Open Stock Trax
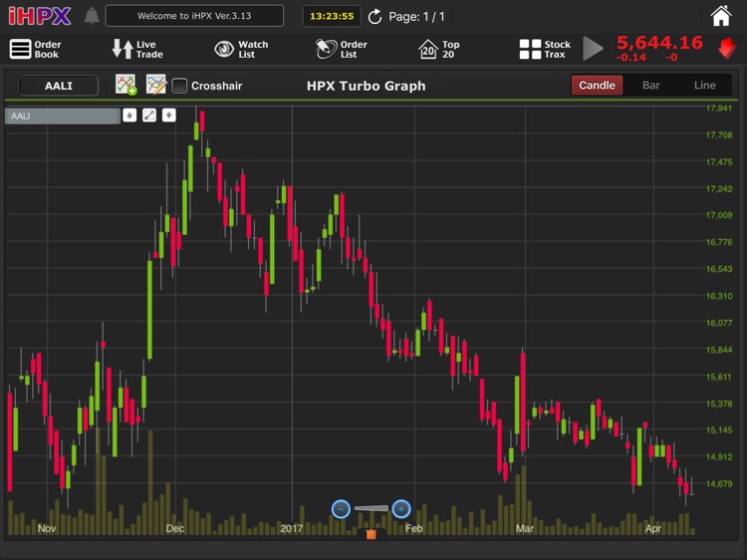Screen dimensions: 747x560 [545, 49]
